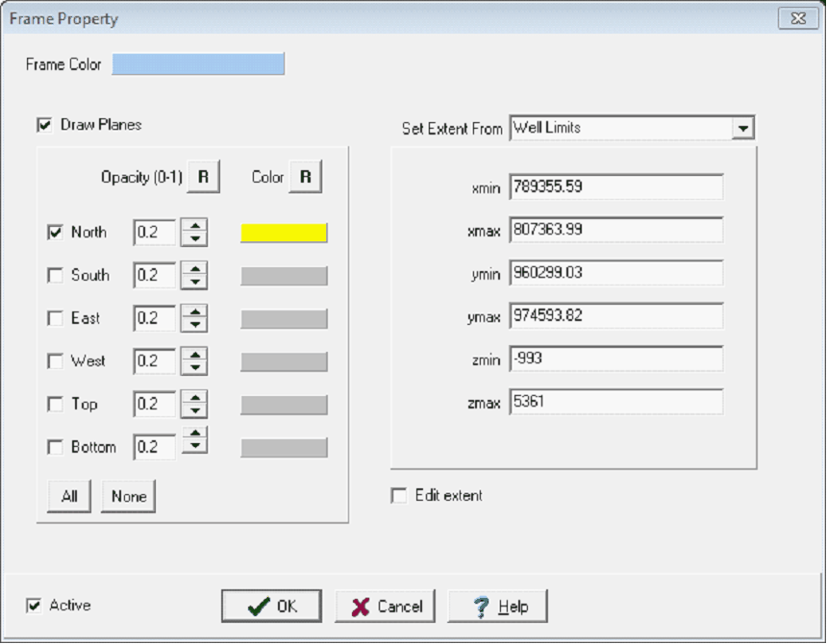
Task: Decrease South opacity with down arrow
Action: click(x=194, y=282)
